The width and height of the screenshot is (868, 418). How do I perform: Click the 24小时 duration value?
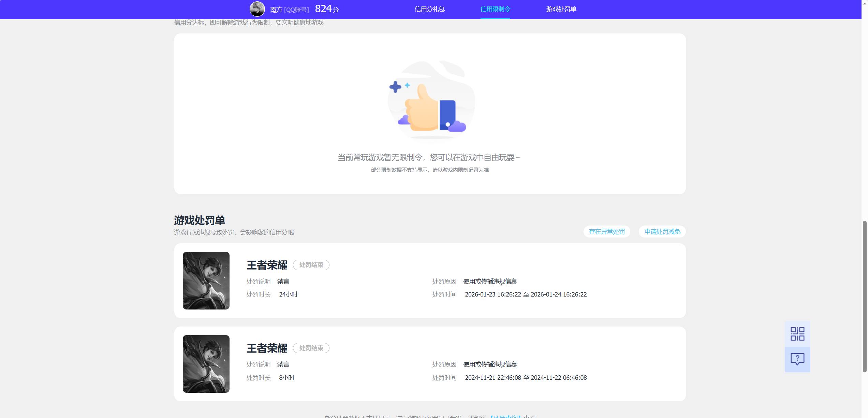(x=288, y=294)
